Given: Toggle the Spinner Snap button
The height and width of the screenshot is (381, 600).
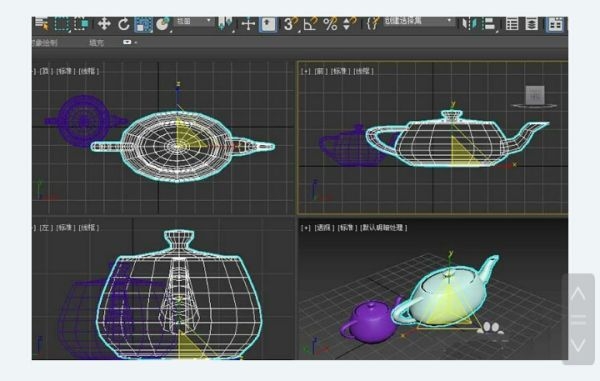Looking at the screenshot, I should 349,24.
